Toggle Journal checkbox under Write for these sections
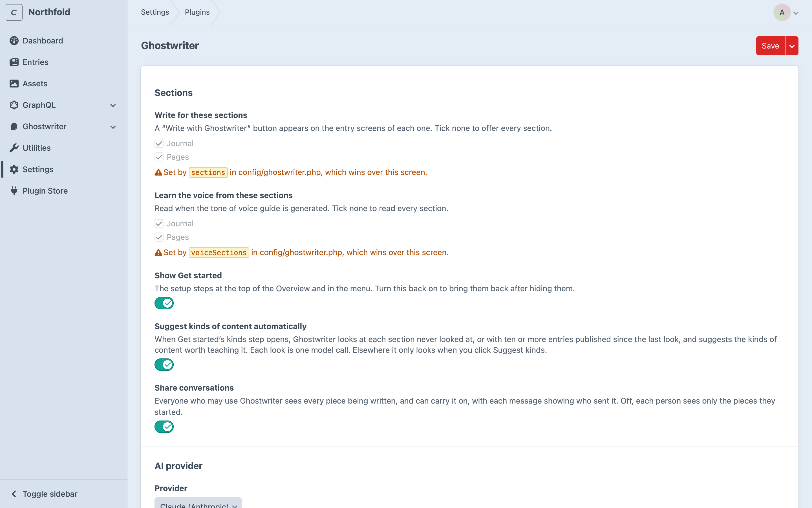Screen dimensions: 812x508 click(x=159, y=143)
